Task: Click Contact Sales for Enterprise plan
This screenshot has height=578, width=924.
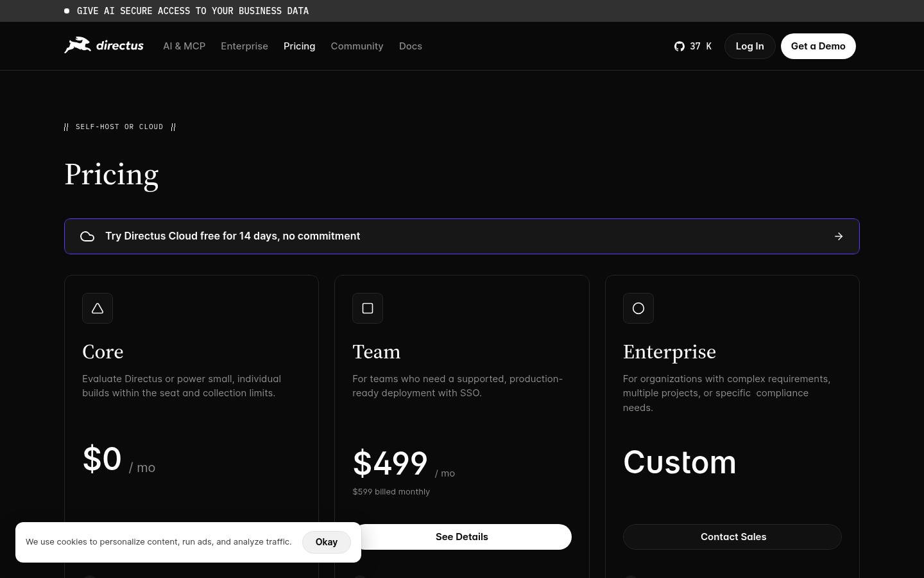Action: pyautogui.click(x=732, y=537)
